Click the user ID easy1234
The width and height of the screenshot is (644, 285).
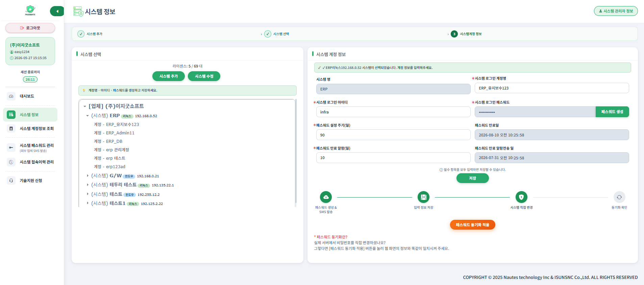click(22, 52)
